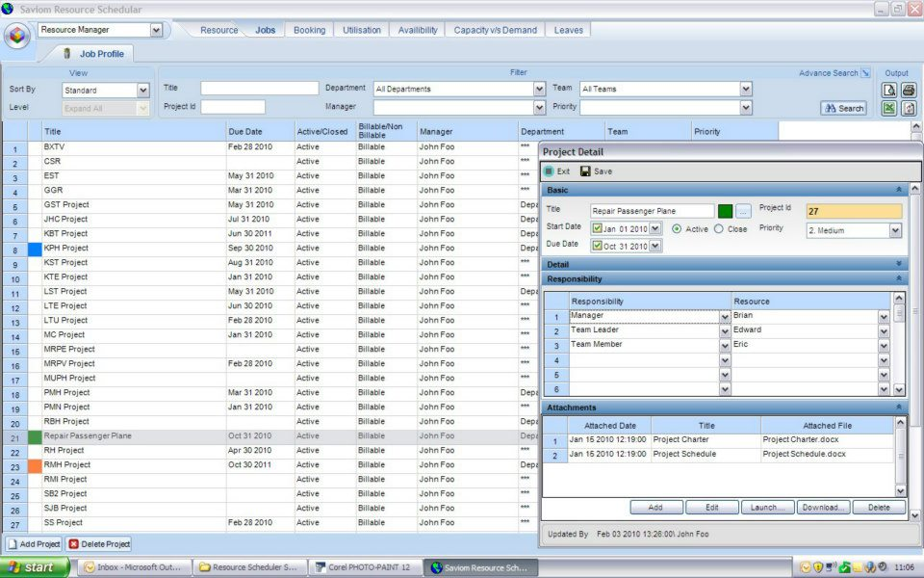Image resolution: width=924 pixels, height=578 pixels.
Task: Select the Close radio button
Action: pos(719,229)
